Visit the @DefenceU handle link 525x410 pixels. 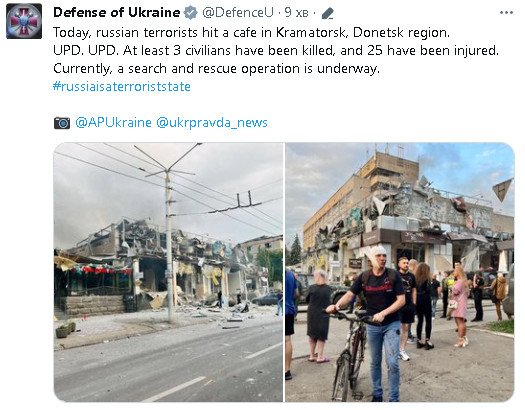point(238,13)
